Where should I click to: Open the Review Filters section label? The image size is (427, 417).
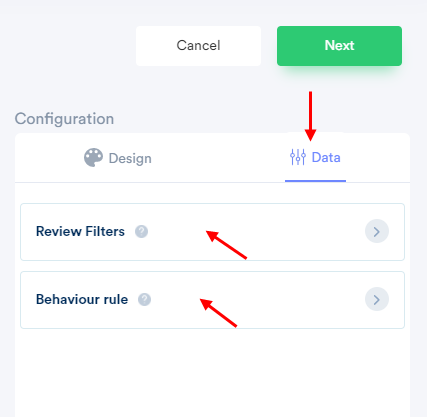pyautogui.click(x=80, y=231)
